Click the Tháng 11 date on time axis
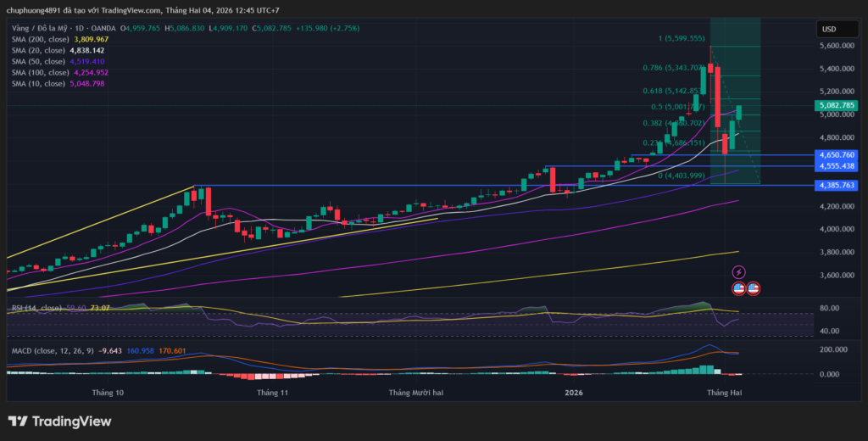Viewport: 868px width, 441px height. click(x=272, y=393)
